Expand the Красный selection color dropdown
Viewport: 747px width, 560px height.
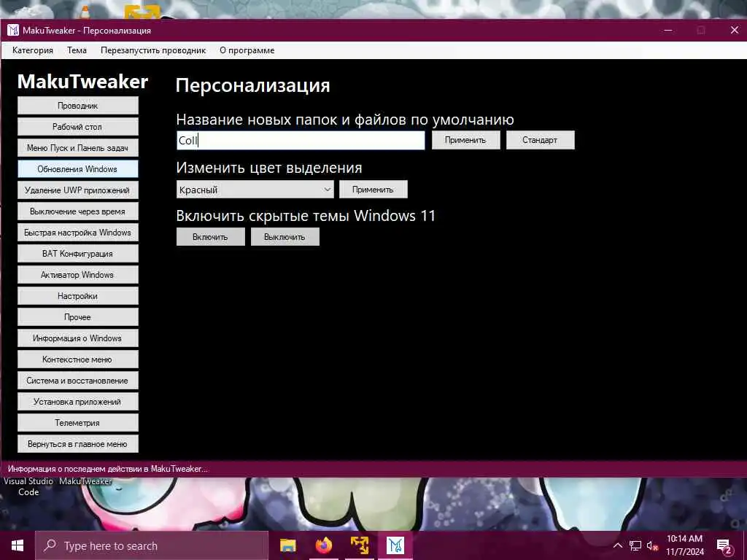click(255, 190)
